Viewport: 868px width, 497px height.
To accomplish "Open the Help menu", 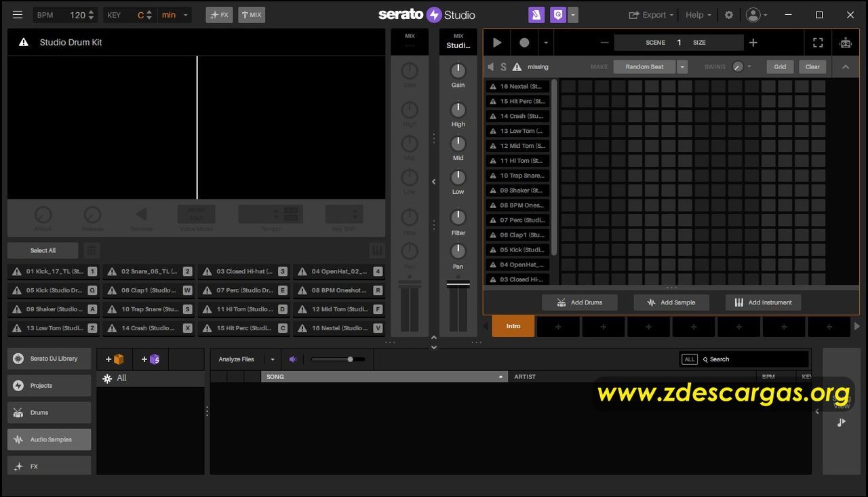I will [698, 15].
